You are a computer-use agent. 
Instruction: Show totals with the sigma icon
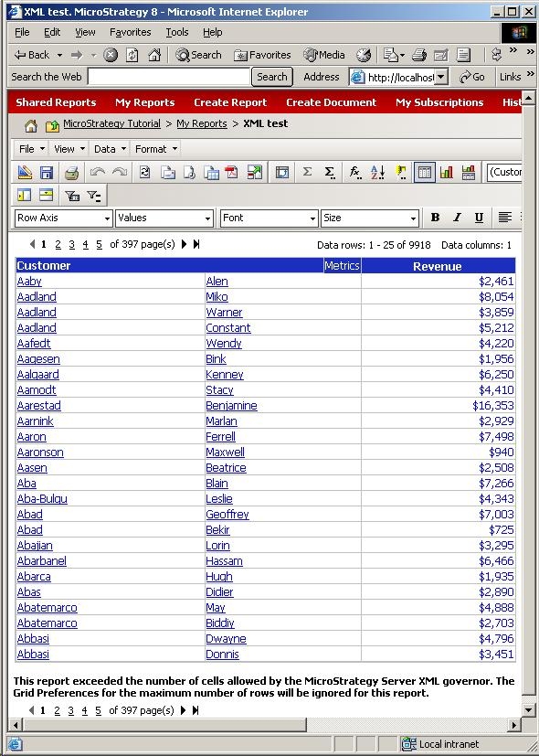point(307,172)
